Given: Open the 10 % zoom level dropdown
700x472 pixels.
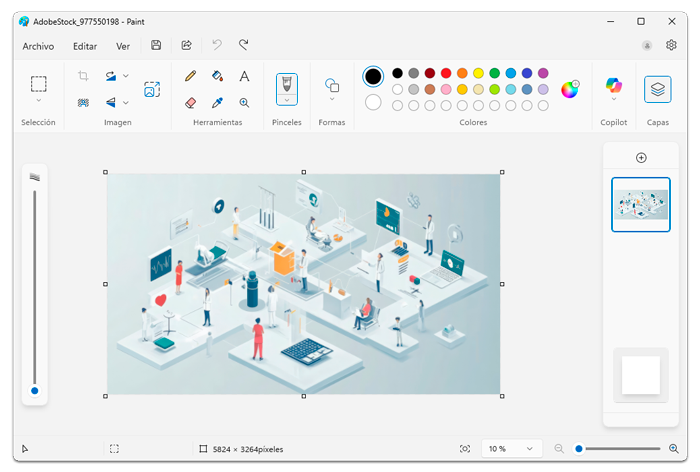Looking at the screenshot, I should point(512,449).
